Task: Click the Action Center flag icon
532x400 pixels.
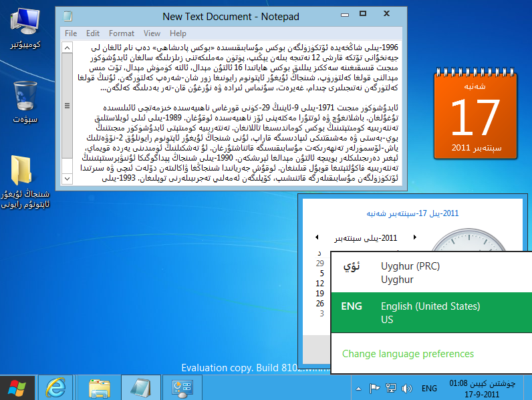Action: (374, 388)
